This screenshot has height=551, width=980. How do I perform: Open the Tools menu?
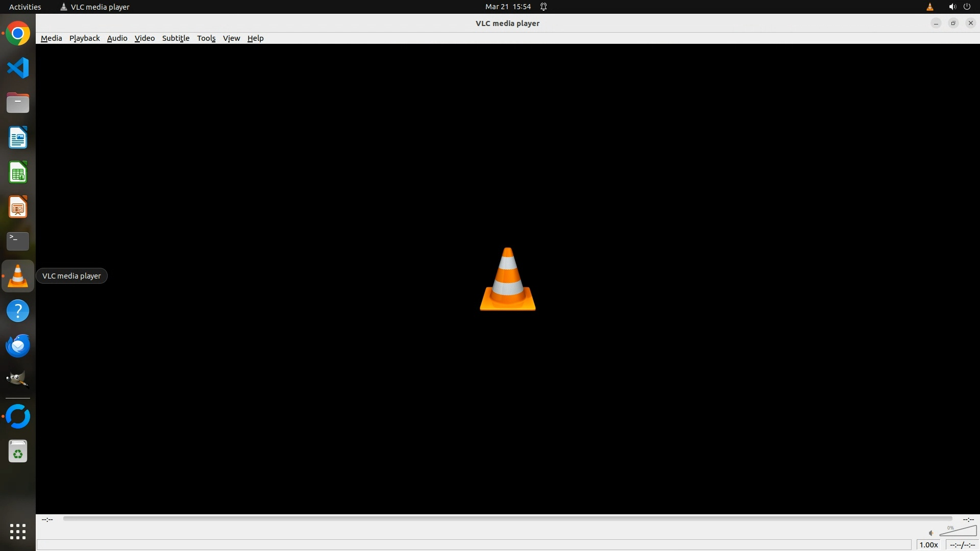(206, 38)
